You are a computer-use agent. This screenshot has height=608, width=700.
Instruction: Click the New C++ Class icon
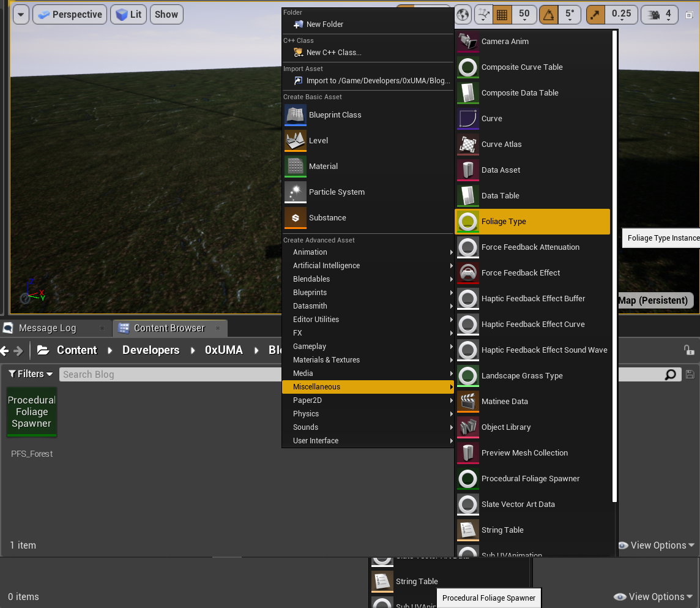[298, 53]
